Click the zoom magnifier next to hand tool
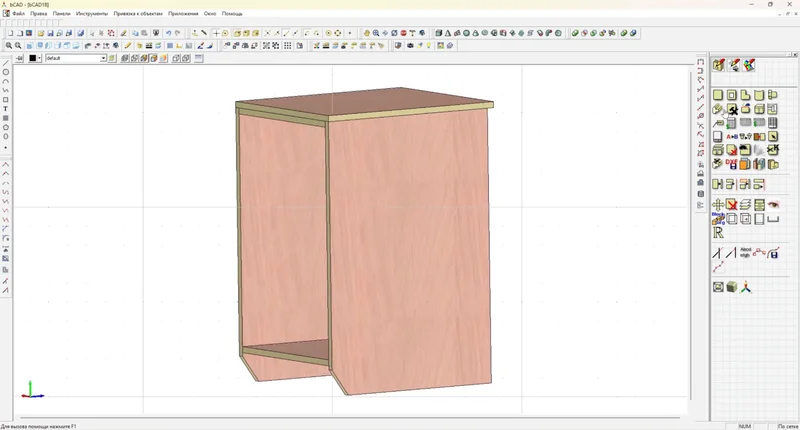This screenshot has height=430, width=800. coord(376,33)
